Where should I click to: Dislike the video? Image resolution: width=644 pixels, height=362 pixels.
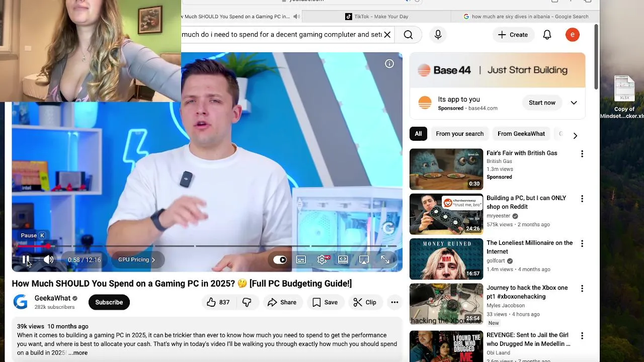click(247, 302)
